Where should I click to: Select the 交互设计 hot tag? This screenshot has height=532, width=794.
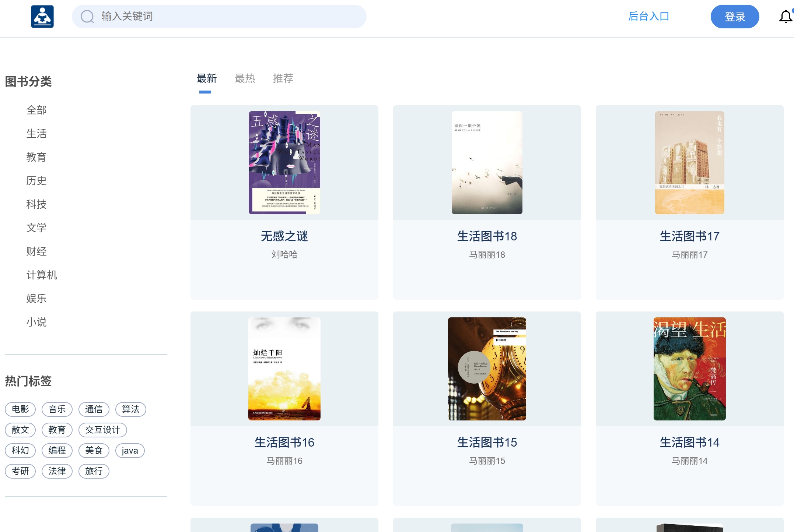tap(102, 430)
